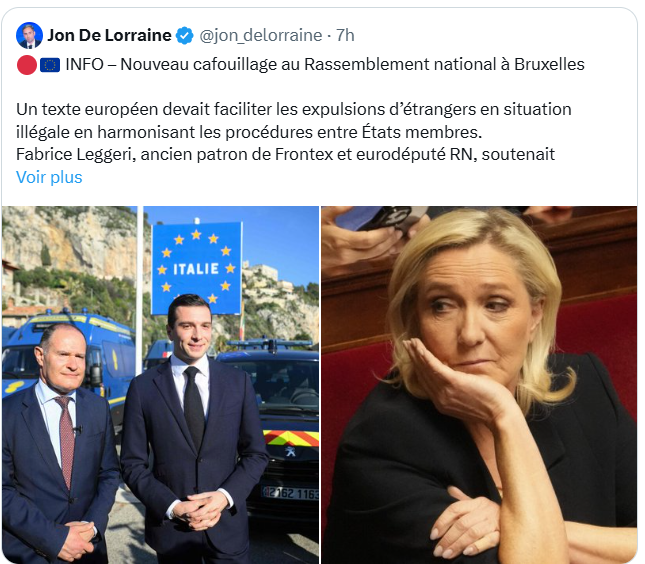Open the right photo of the blonde woman

pyautogui.click(x=479, y=385)
